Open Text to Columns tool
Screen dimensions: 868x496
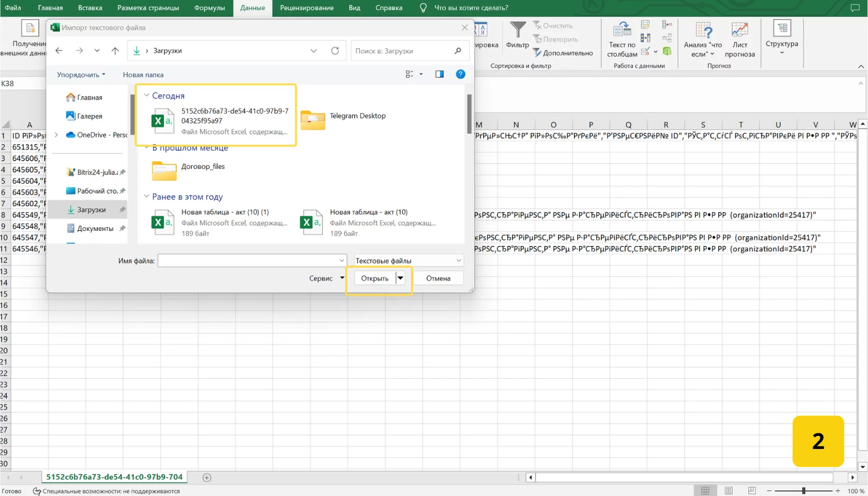622,39
